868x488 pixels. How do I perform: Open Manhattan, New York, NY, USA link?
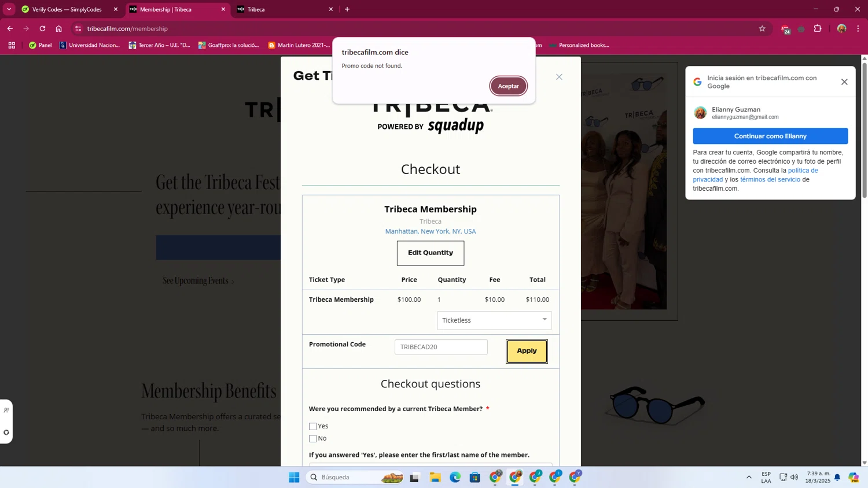431,231
